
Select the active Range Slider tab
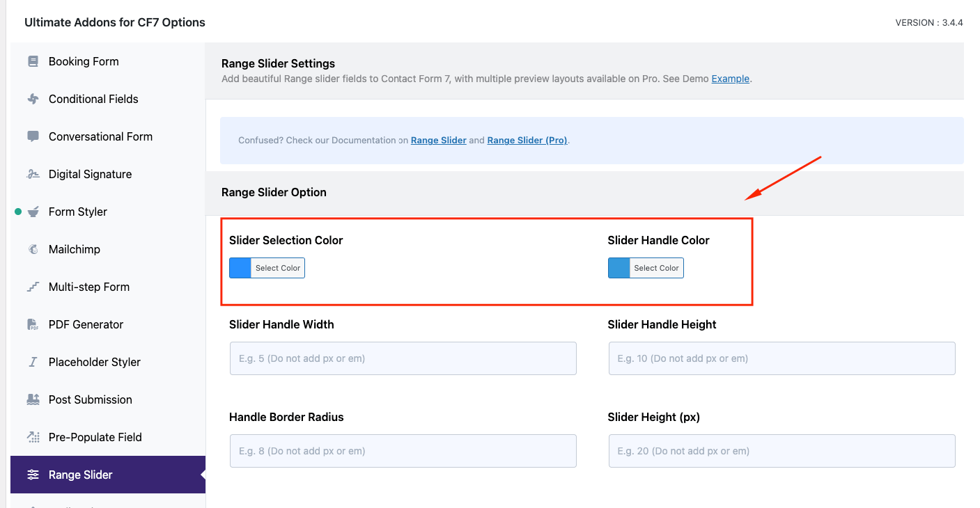click(x=108, y=475)
